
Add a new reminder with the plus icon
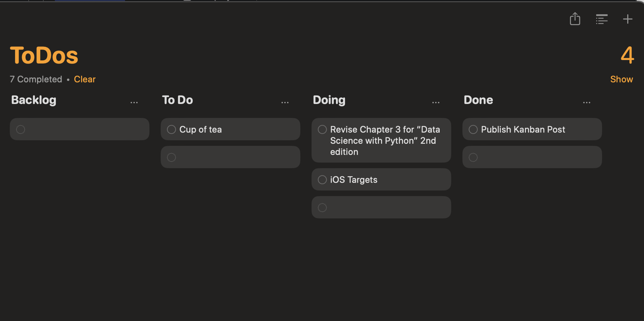627,19
